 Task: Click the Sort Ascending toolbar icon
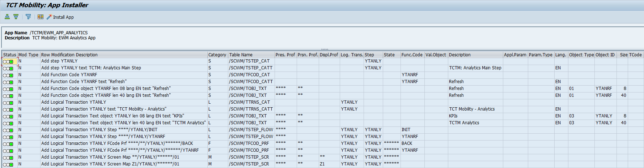coord(7,17)
